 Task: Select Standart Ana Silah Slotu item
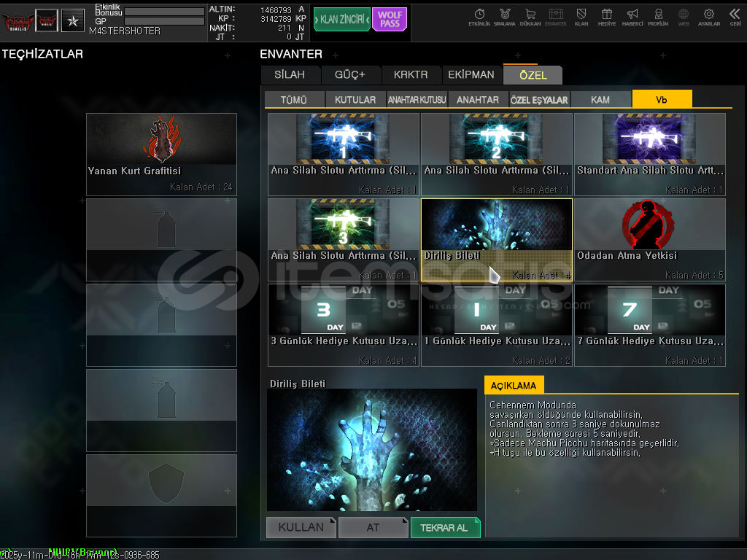point(650,155)
